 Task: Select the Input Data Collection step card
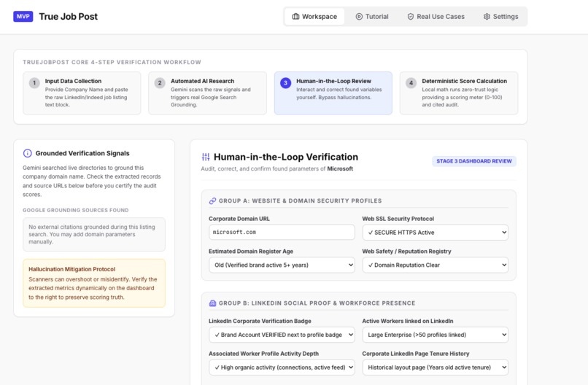[x=82, y=93]
